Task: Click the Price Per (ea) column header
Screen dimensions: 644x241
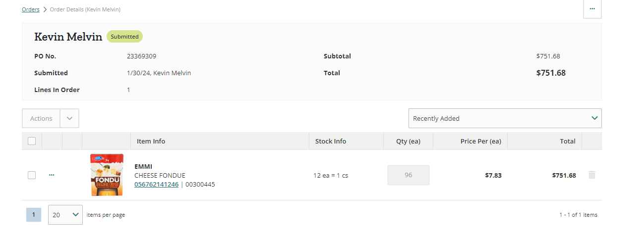Action: (x=481, y=141)
